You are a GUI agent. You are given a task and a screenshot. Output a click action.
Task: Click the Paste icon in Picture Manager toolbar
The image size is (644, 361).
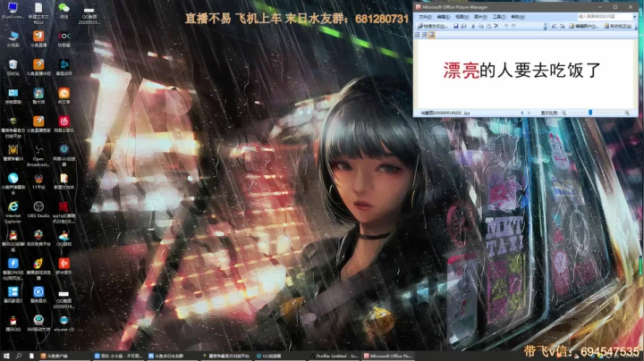coord(488,26)
